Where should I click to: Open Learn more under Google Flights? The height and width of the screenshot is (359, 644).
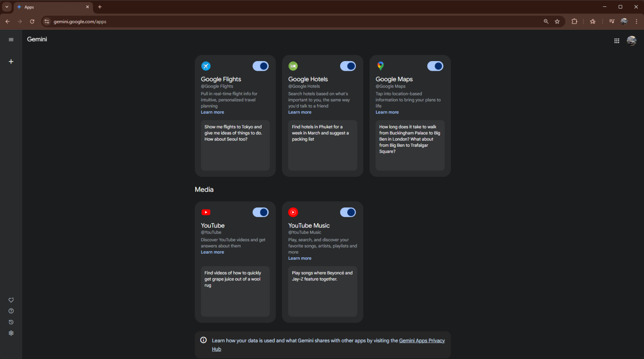(x=213, y=112)
